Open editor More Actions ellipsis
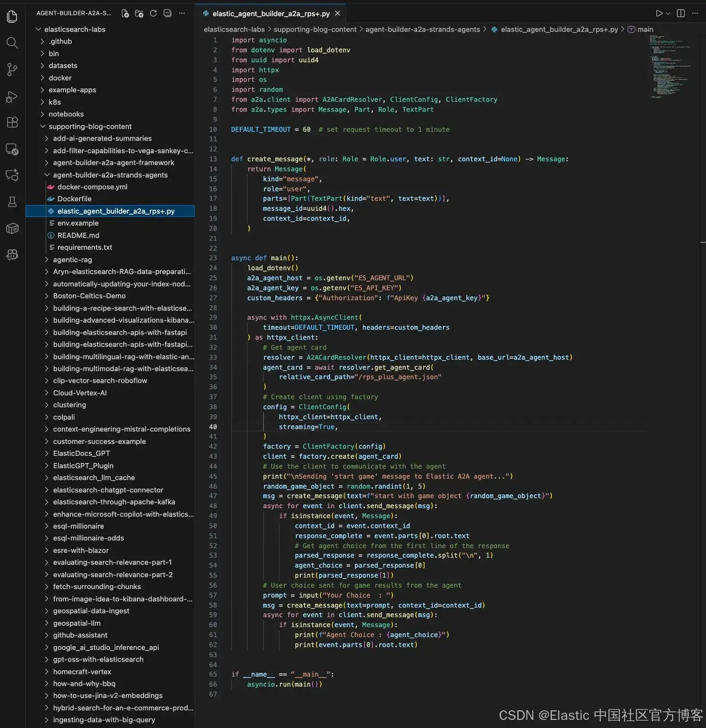Screen dimensions: 706x728 [x=695, y=13]
